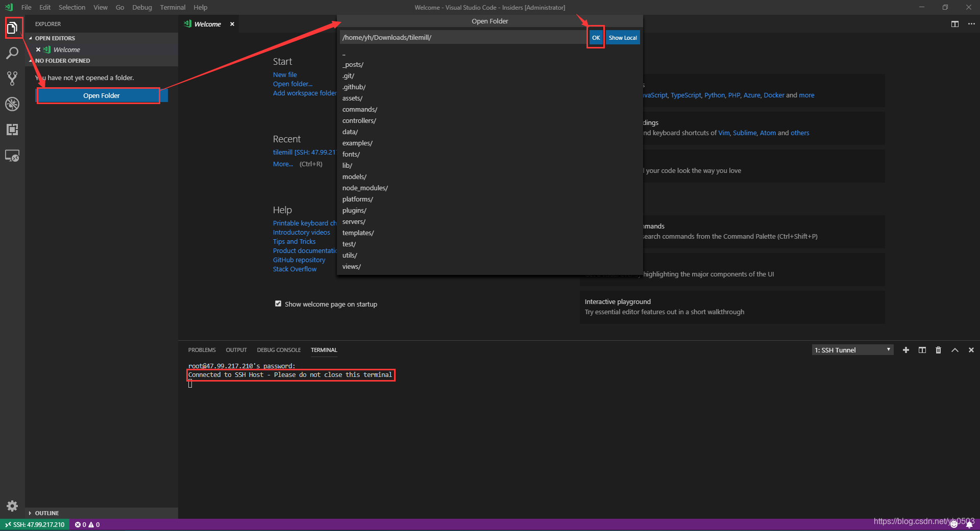Click the feedback smiley in status bar

click(953, 524)
